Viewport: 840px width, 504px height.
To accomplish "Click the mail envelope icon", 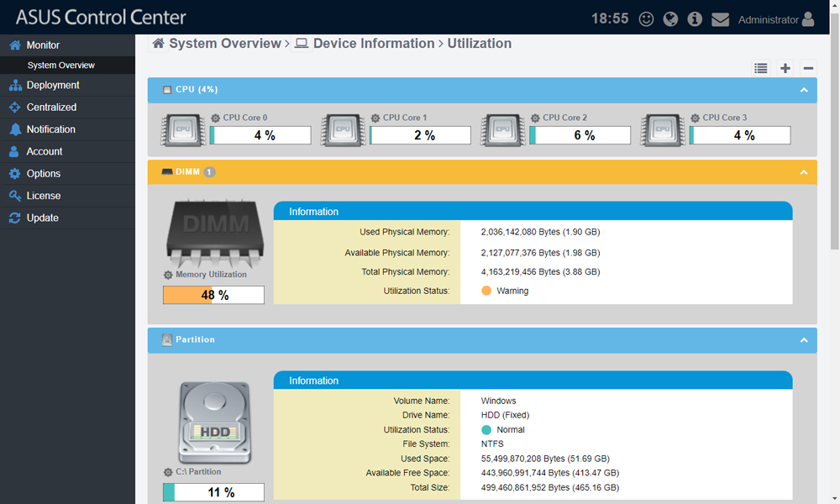I will [x=720, y=18].
